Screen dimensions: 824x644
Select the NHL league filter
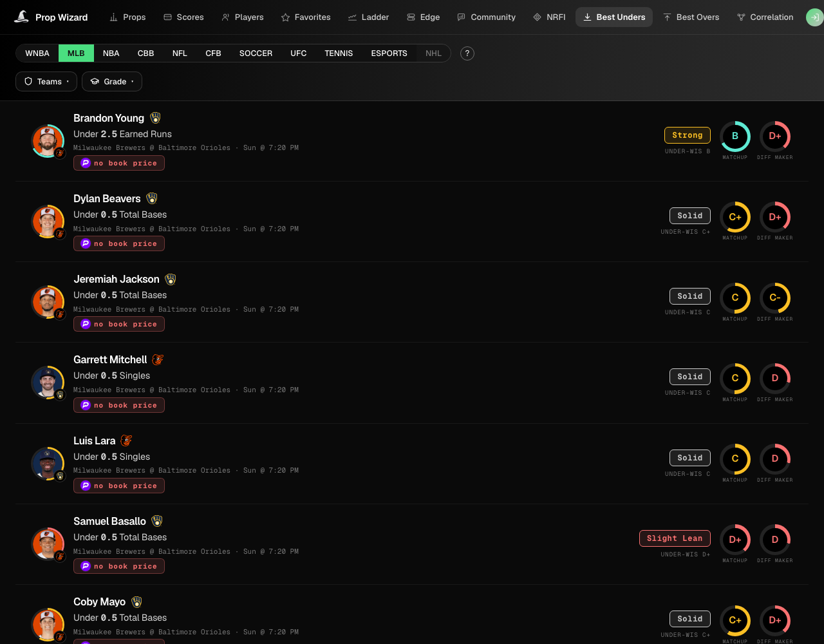pos(434,53)
